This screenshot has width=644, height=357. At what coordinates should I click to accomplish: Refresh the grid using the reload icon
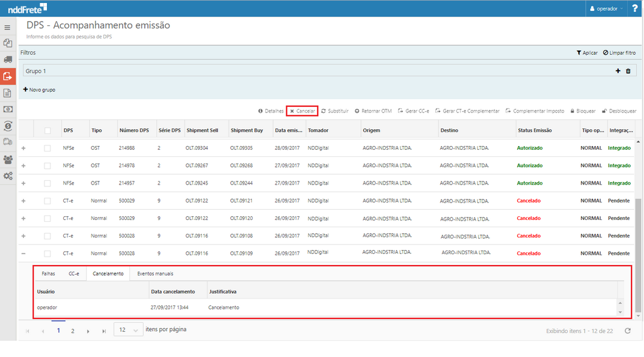(628, 331)
